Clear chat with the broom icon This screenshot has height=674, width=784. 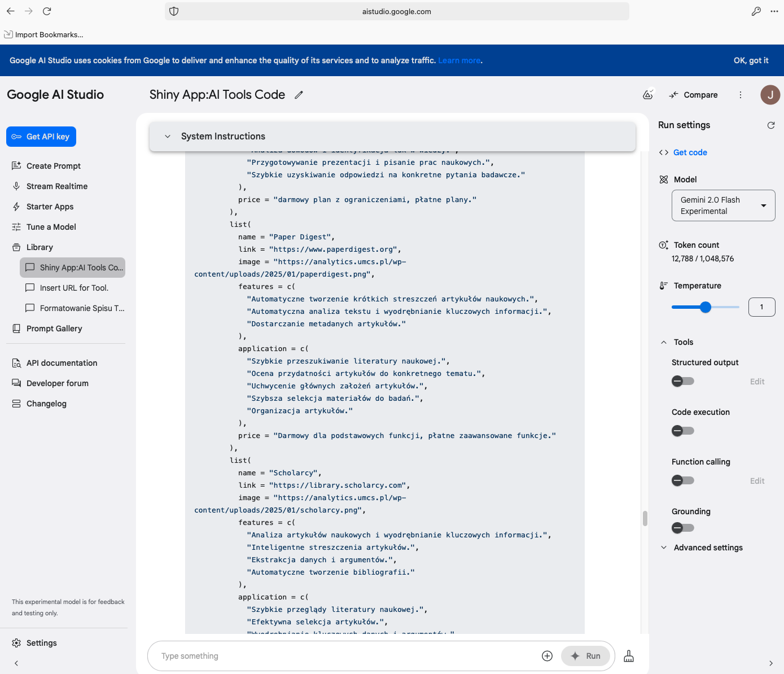click(x=629, y=656)
